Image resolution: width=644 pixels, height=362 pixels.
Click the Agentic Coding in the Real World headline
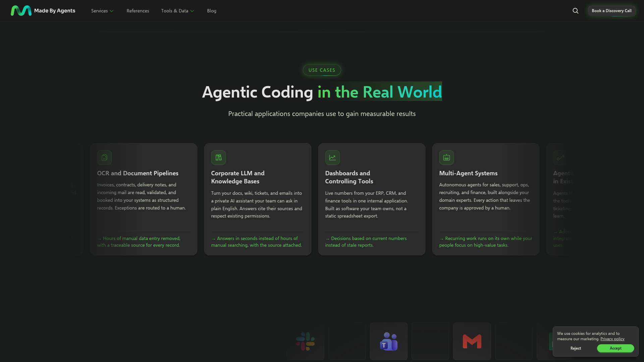click(x=322, y=92)
